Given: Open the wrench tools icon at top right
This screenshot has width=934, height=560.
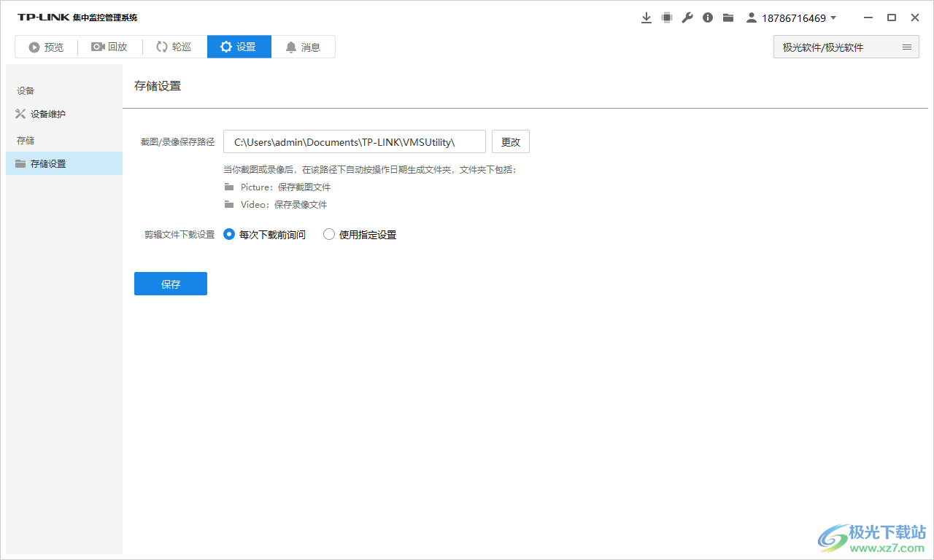Looking at the screenshot, I should (x=687, y=17).
